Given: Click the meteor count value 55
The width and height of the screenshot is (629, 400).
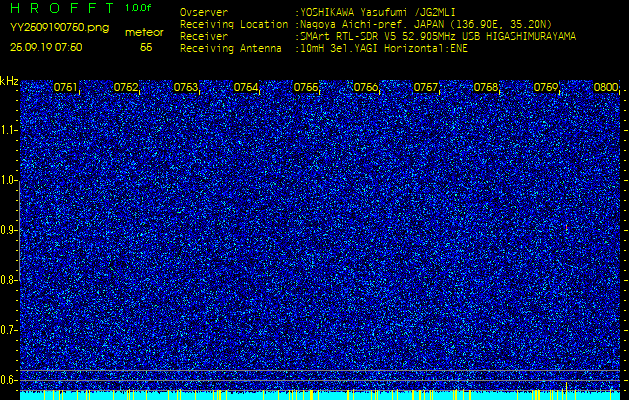Looking at the screenshot, I should [x=146, y=48].
